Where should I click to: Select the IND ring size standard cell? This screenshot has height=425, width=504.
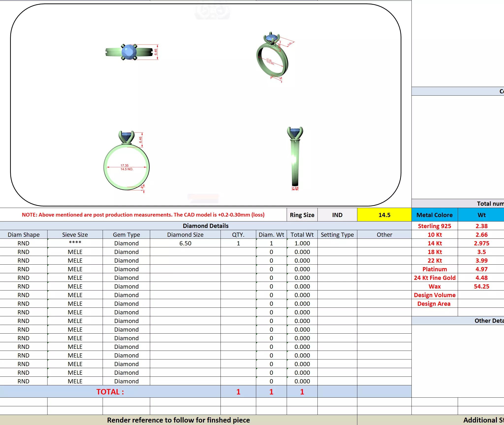[337, 215]
